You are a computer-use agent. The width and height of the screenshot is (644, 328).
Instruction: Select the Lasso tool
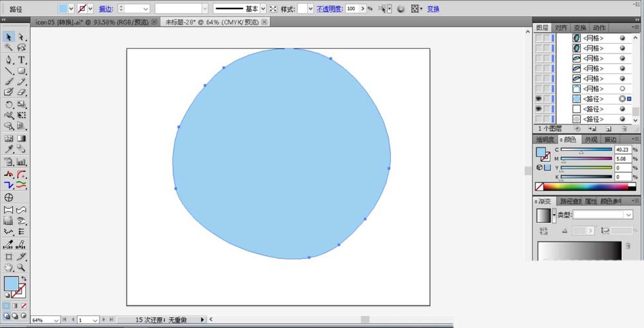pos(21,48)
